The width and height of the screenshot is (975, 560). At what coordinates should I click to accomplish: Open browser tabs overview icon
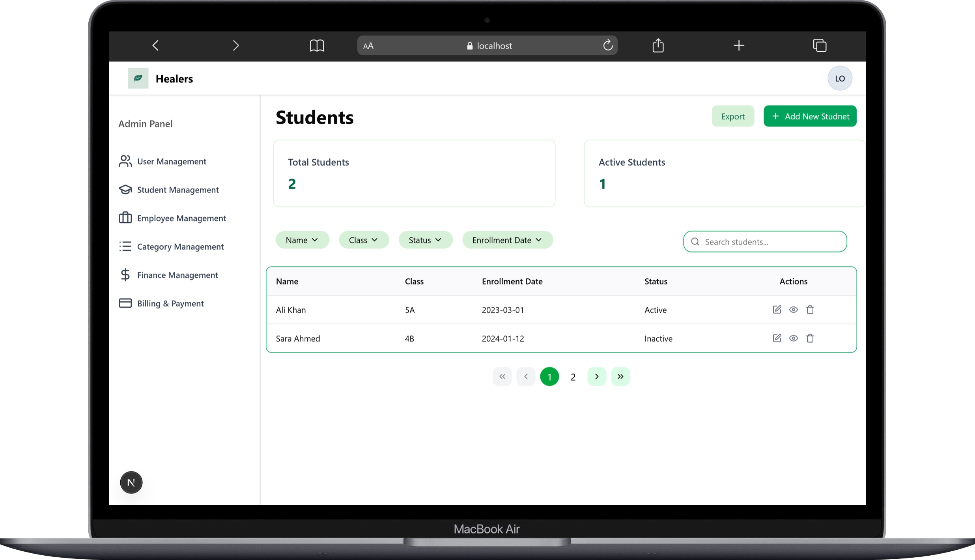click(x=820, y=45)
